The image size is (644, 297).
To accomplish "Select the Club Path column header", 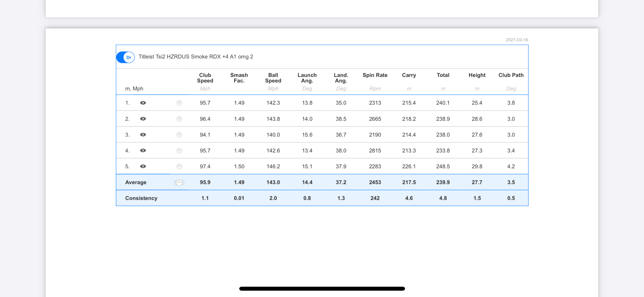I will pyautogui.click(x=511, y=75).
